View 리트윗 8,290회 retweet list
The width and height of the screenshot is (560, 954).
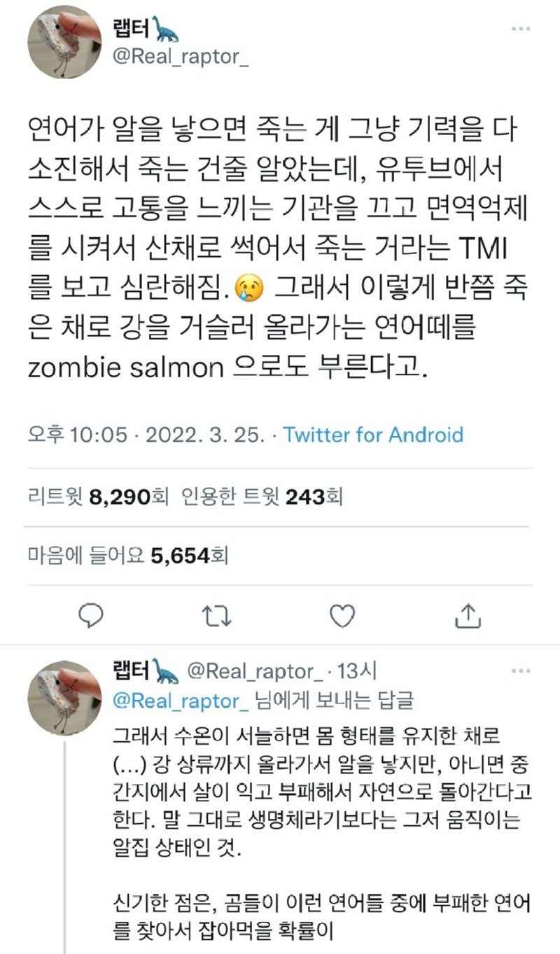click(x=98, y=498)
